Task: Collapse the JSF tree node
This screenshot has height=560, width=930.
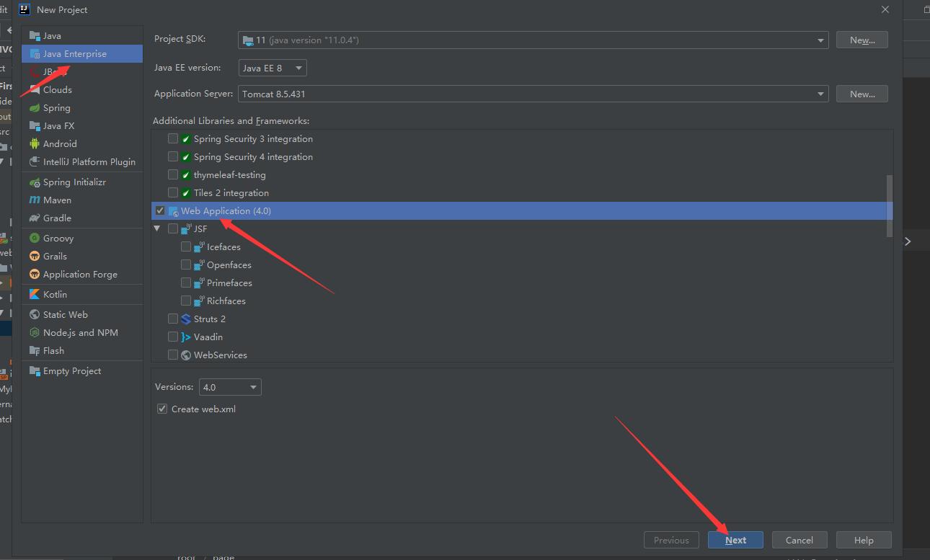Action: [x=158, y=228]
